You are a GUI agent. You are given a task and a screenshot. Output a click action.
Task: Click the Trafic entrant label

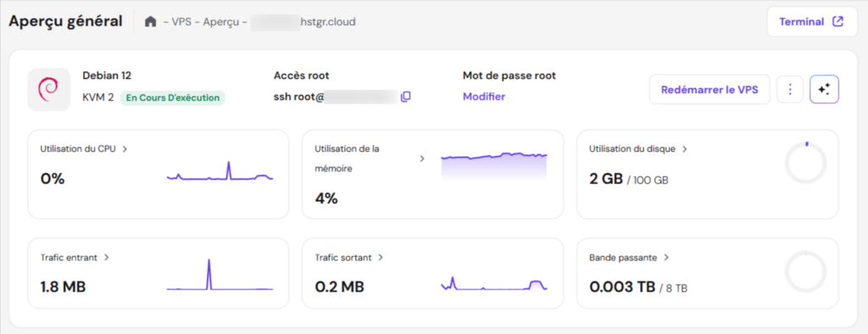point(69,258)
